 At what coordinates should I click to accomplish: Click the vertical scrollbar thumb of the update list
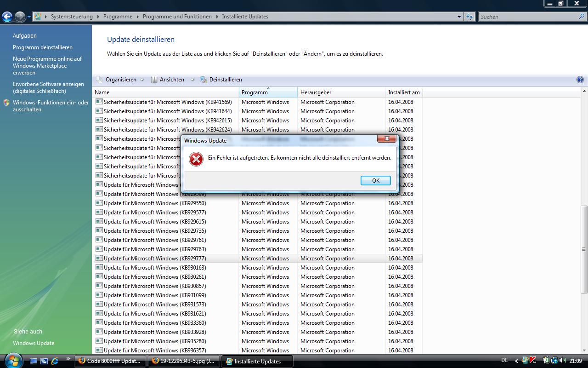coord(584,249)
